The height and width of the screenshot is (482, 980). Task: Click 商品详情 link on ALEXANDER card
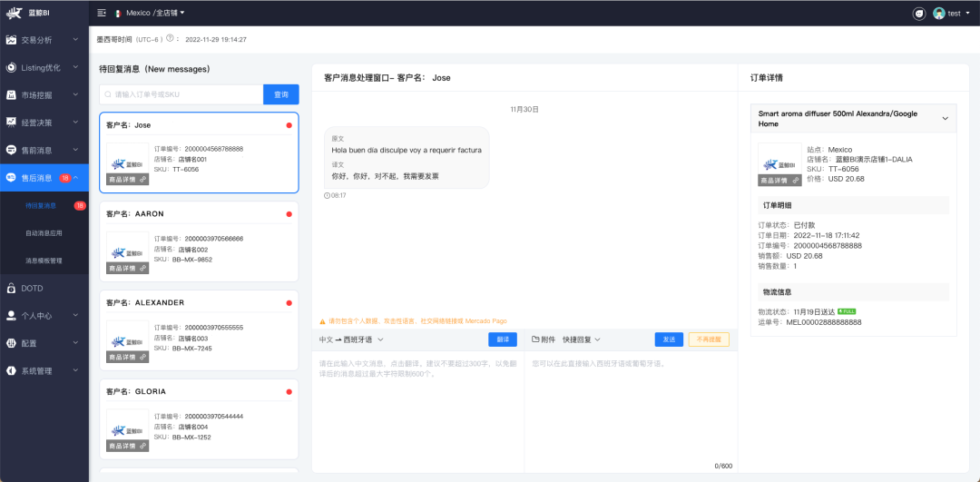(128, 357)
